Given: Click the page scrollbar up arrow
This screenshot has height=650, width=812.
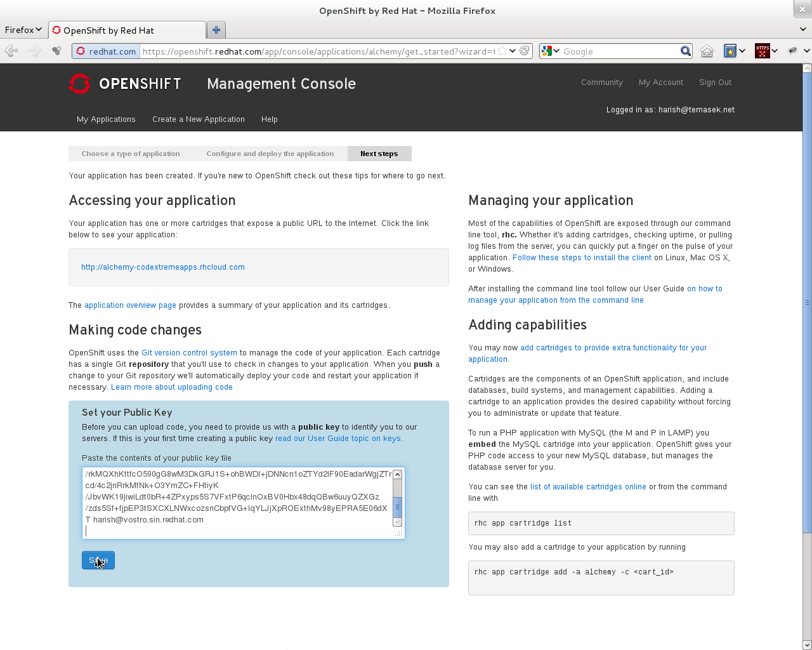Looking at the screenshot, I should 807,67.
